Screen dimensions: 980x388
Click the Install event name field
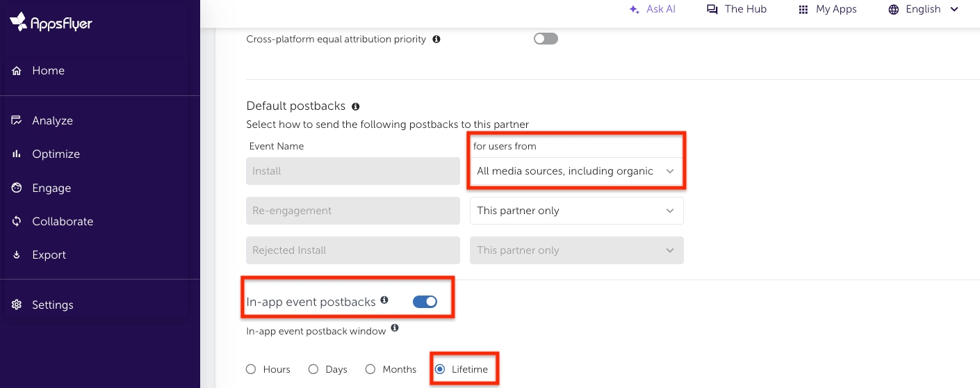pos(353,171)
